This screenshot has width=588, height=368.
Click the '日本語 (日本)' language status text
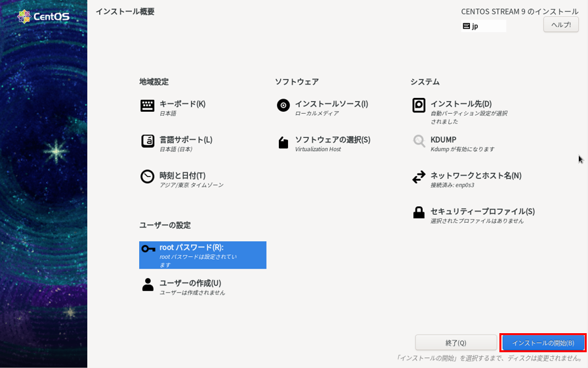[177, 149]
